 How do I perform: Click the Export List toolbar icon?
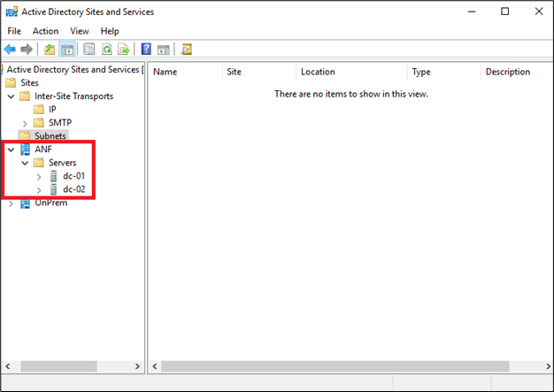coord(124,49)
